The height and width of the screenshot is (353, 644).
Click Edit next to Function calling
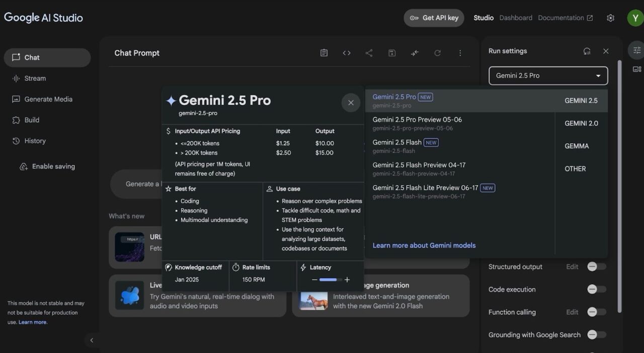(x=572, y=312)
